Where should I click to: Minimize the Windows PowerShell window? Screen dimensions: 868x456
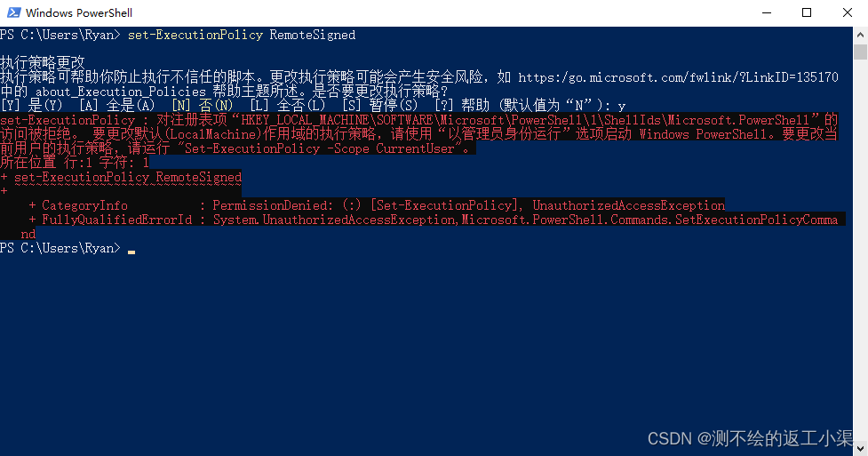[x=767, y=12]
